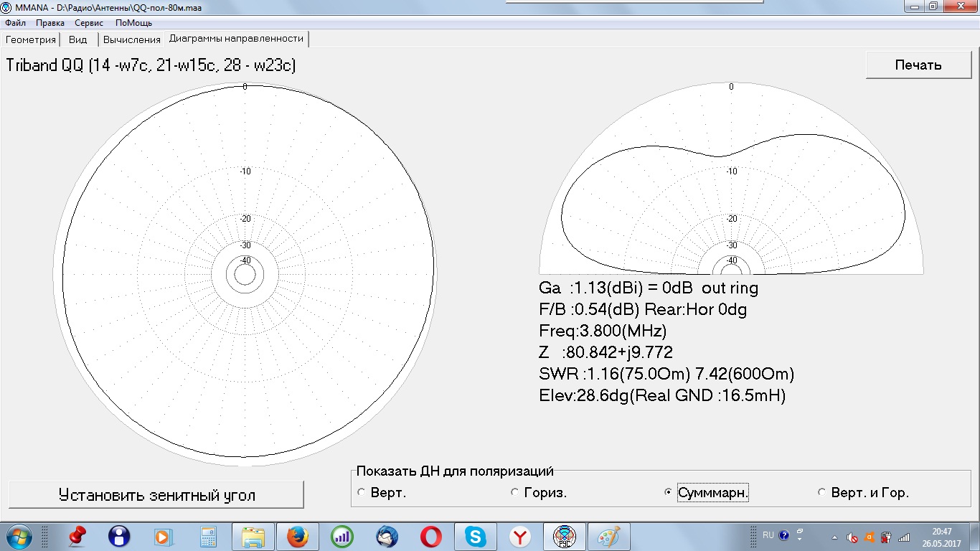The height and width of the screenshot is (551, 980).
Task: Click the Yandex browser taskbar icon
Action: click(x=520, y=536)
